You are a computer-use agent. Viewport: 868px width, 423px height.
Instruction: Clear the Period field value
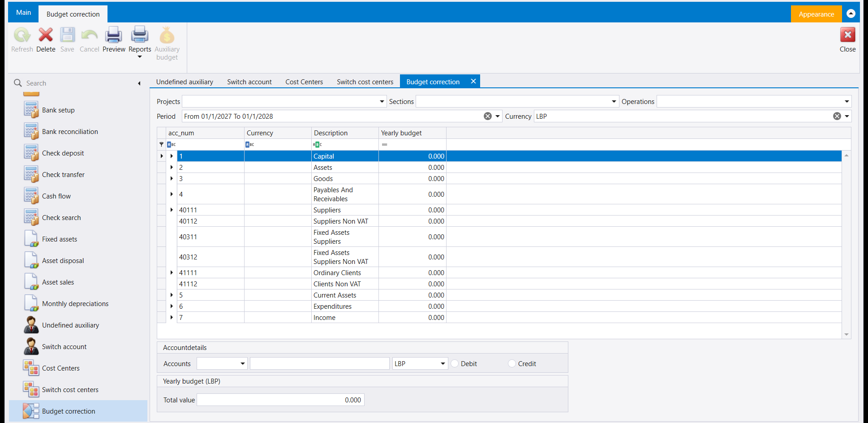click(487, 117)
